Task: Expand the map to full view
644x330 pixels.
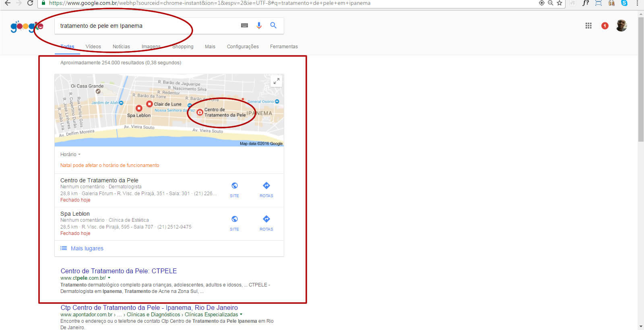Action: [276, 81]
